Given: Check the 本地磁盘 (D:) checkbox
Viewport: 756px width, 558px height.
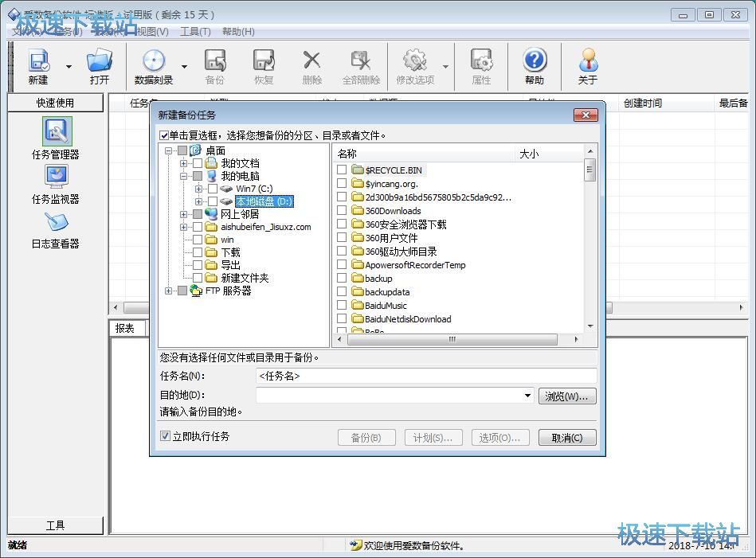Looking at the screenshot, I should coord(213,201).
